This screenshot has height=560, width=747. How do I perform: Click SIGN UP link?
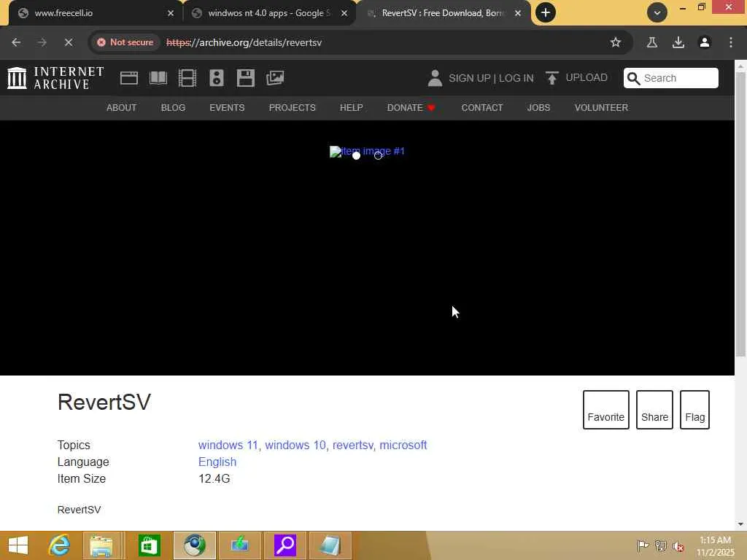pyautogui.click(x=469, y=78)
